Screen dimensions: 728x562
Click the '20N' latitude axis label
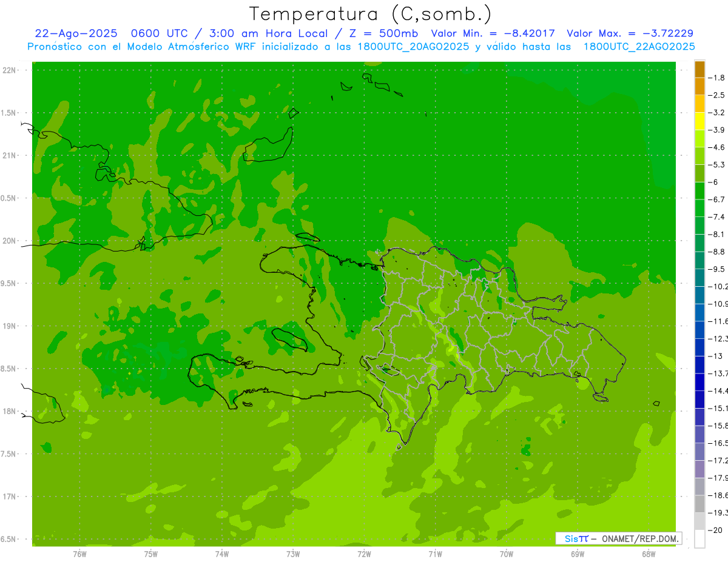[9, 241]
